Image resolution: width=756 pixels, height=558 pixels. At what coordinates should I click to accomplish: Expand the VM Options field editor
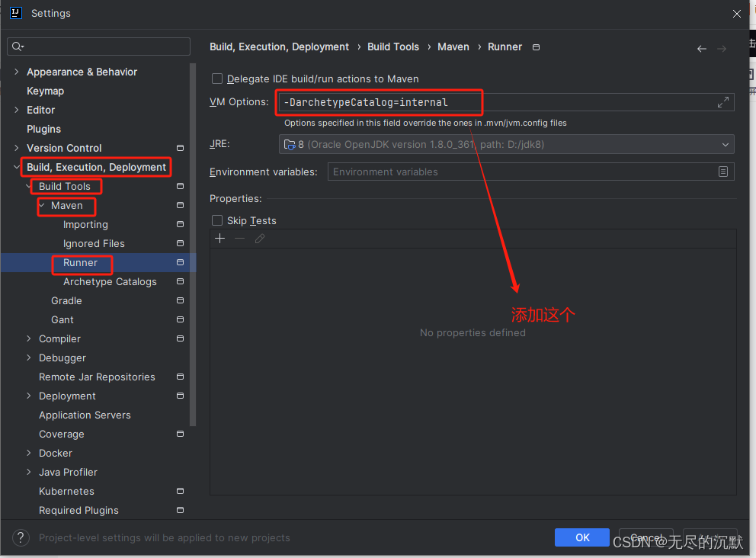click(722, 102)
